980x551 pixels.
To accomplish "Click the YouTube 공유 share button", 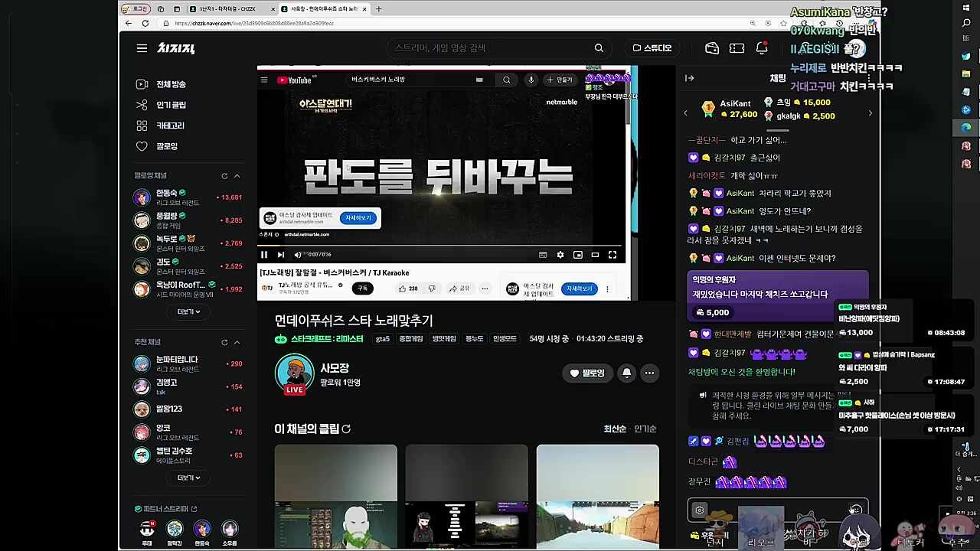I will pyautogui.click(x=459, y=289).
